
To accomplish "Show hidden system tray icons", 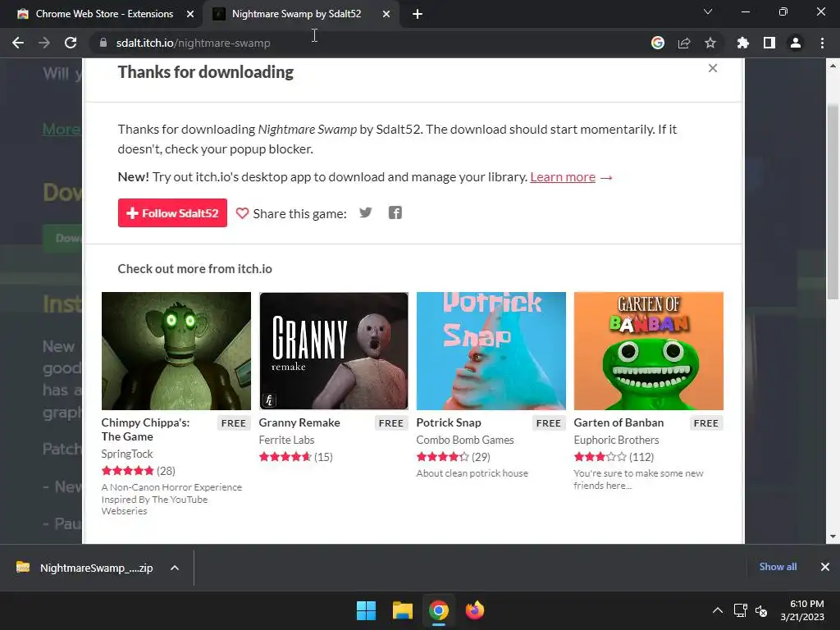I will (x=718, y=610).
